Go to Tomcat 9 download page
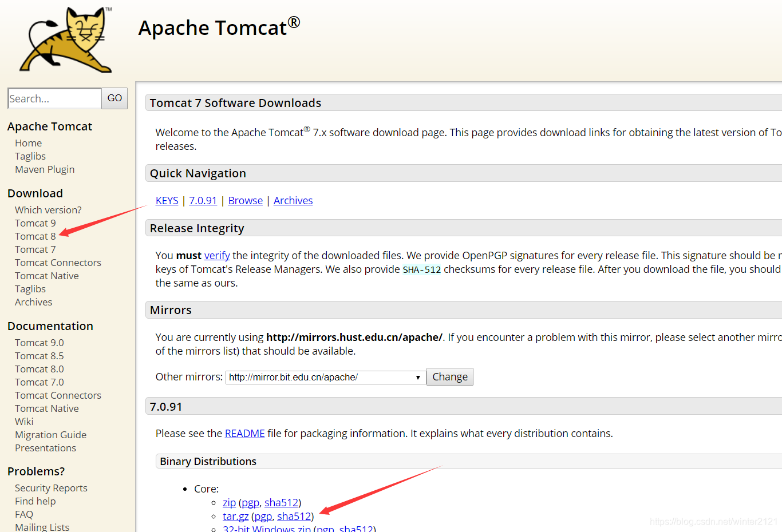782x532 pixels. [x=35, y=223]
